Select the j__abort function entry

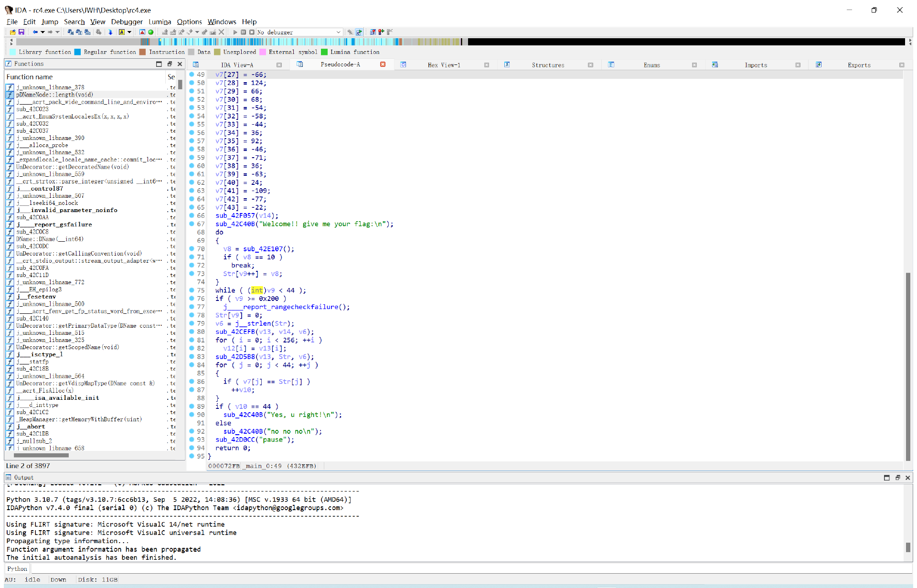click(x=31, y=427)
